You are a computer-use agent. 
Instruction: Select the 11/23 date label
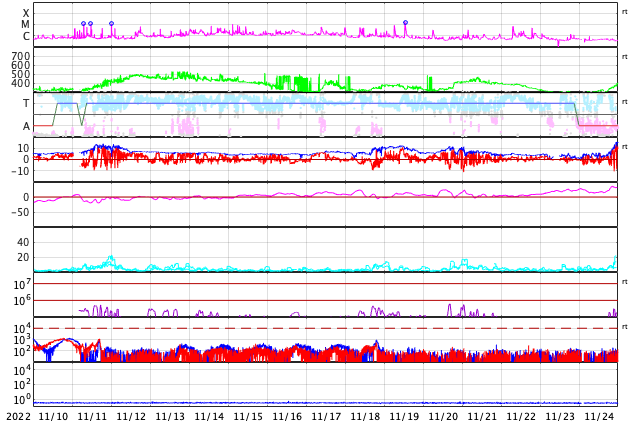point(560,416)
